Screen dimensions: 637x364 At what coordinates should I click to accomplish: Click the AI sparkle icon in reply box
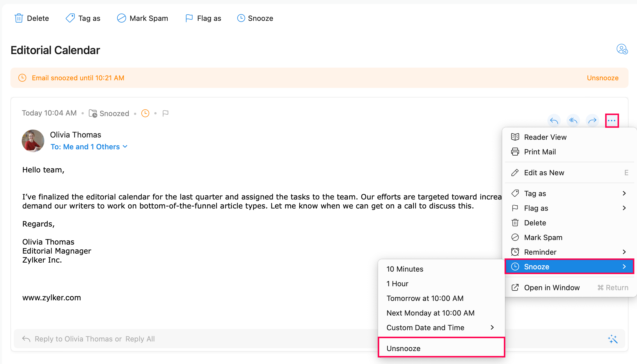[x=613, y=339]
